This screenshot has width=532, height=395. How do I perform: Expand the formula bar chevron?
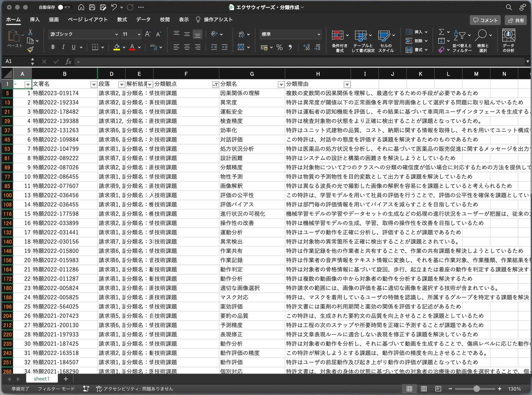point(527,61)
